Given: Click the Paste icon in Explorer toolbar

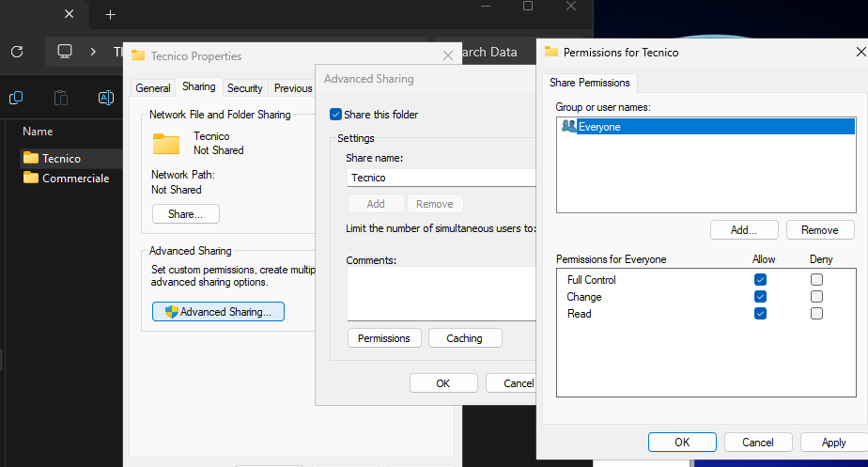Looking at the screenshot, I should (61, 98).
